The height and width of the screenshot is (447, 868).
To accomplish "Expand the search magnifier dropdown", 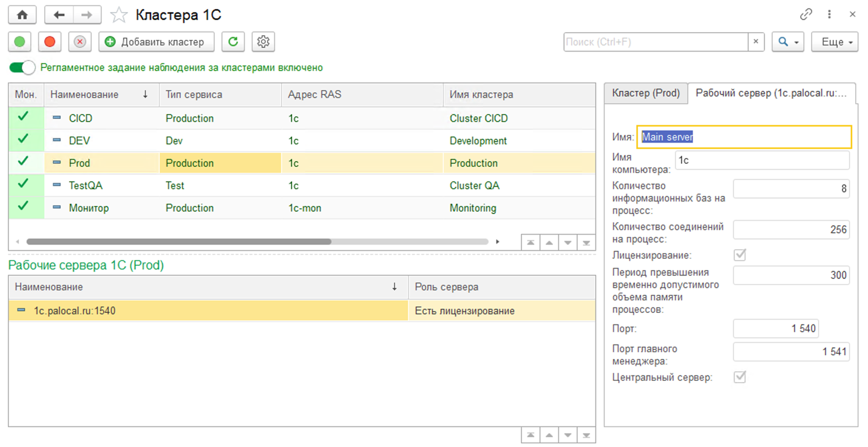I will (787, 42).
